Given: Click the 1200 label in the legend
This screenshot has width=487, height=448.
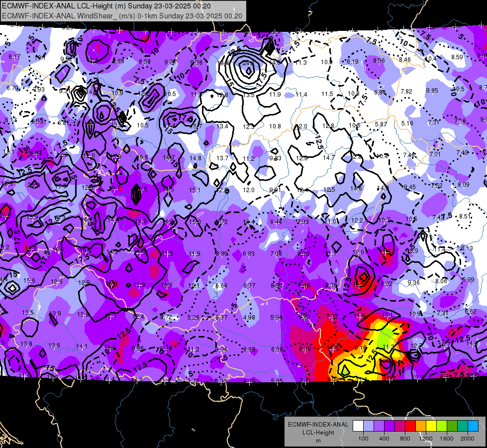Looking at the screenshot, I should coord(425,439).
